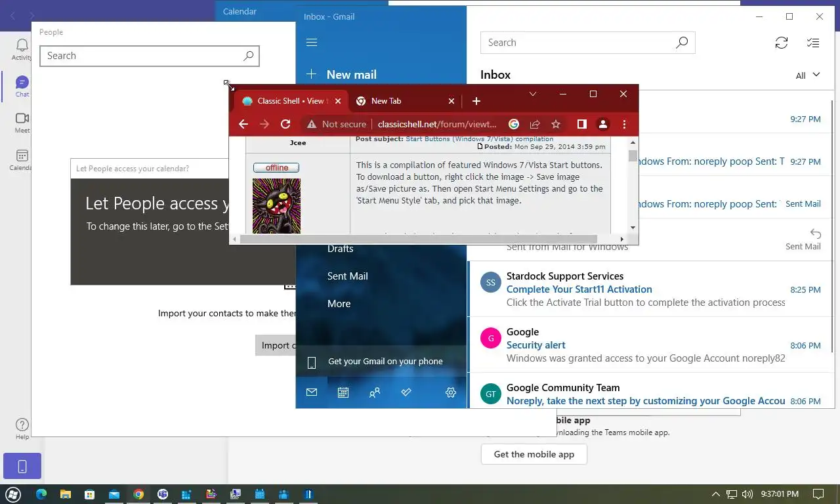
Task: Toggle Mail hamburger navigation menu
Action: point(312,43)
